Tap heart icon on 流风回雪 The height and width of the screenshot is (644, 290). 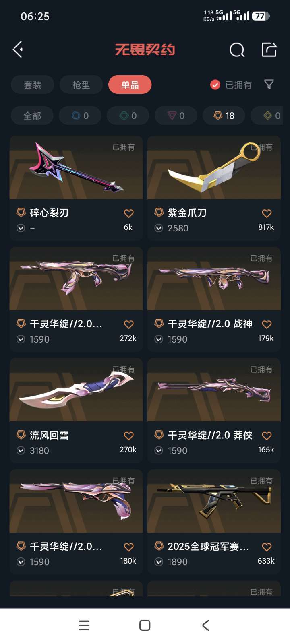click(x=128, y=436)
